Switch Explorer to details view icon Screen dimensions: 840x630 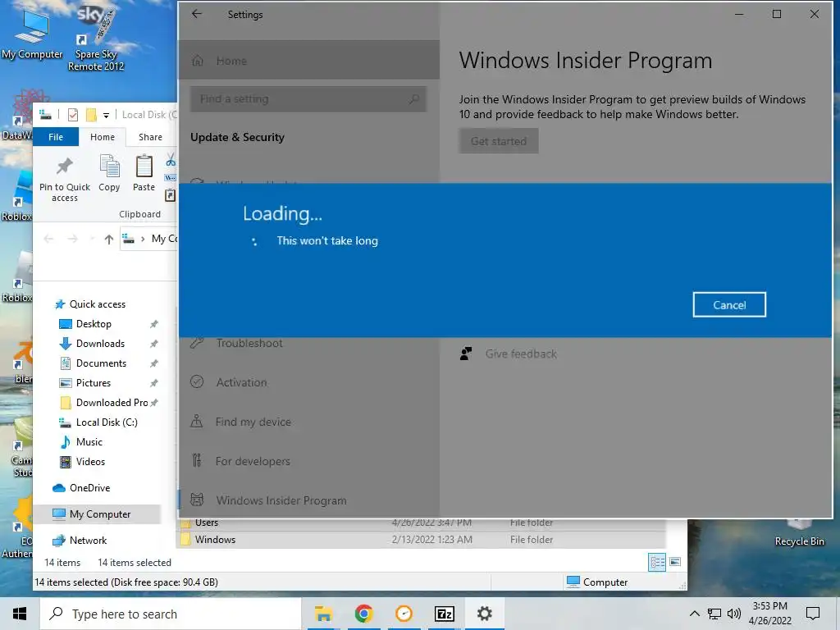coord(657,562)
